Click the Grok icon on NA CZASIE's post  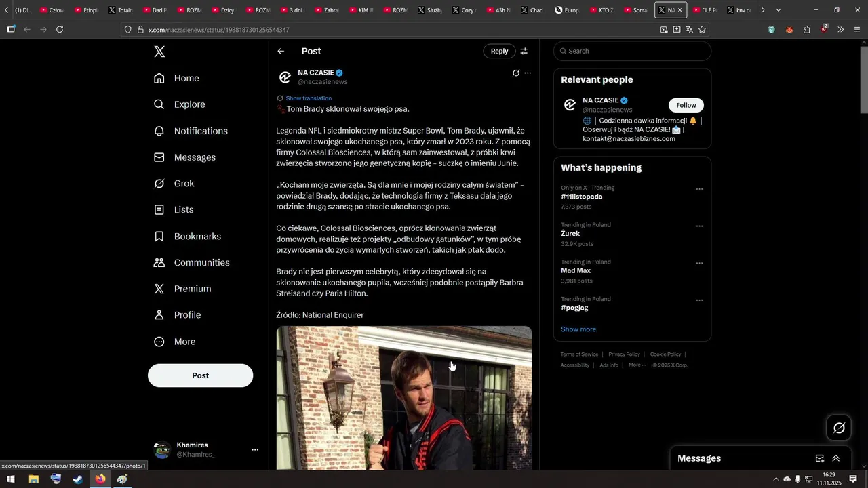coord(516,73)
